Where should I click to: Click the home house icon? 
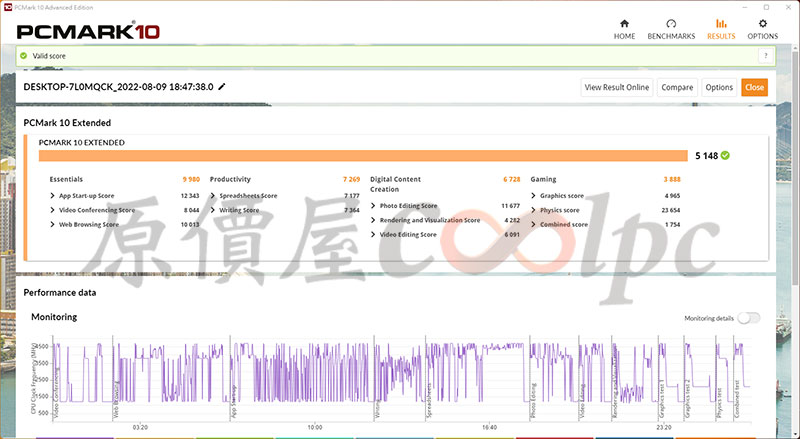pos(624,23)
